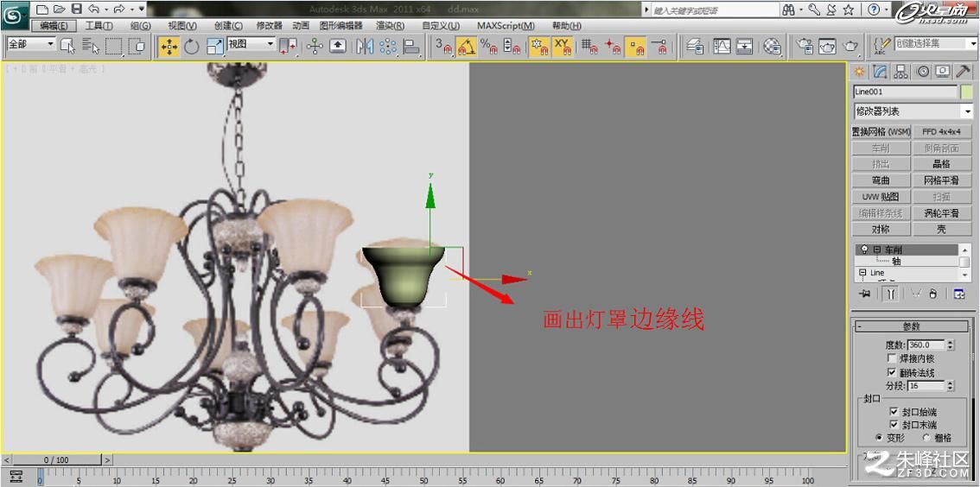Toggle the 3D Snaps icon
Screen dimensions: 980x487
point(443,47)
